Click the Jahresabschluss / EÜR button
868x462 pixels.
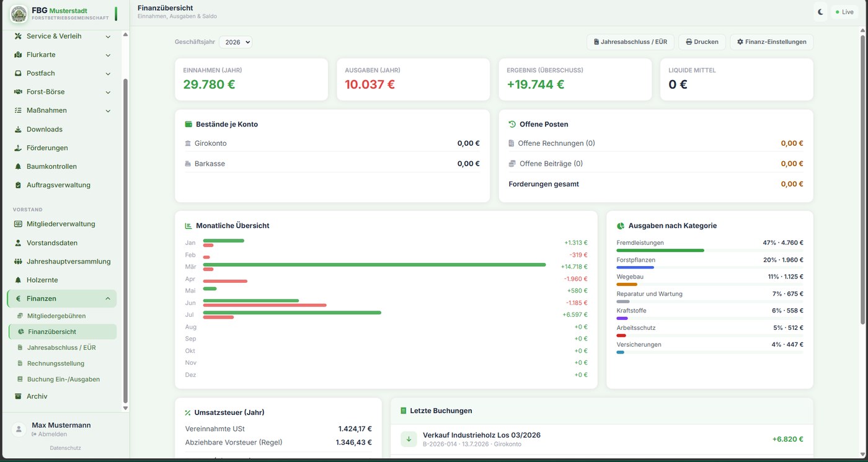pos(630,42)
